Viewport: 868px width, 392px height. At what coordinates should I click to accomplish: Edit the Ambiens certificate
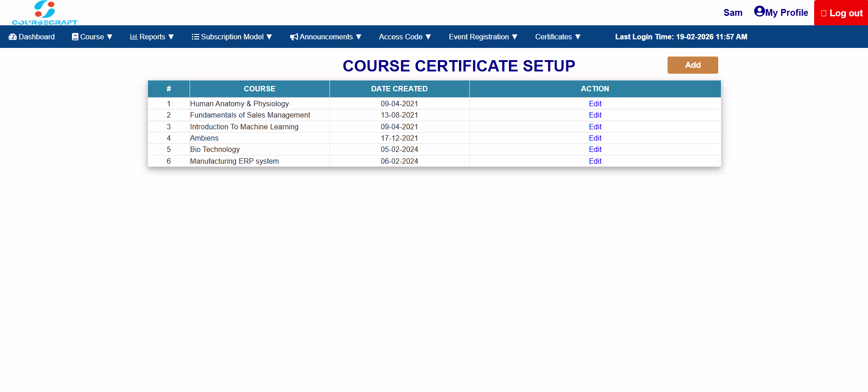595,138
